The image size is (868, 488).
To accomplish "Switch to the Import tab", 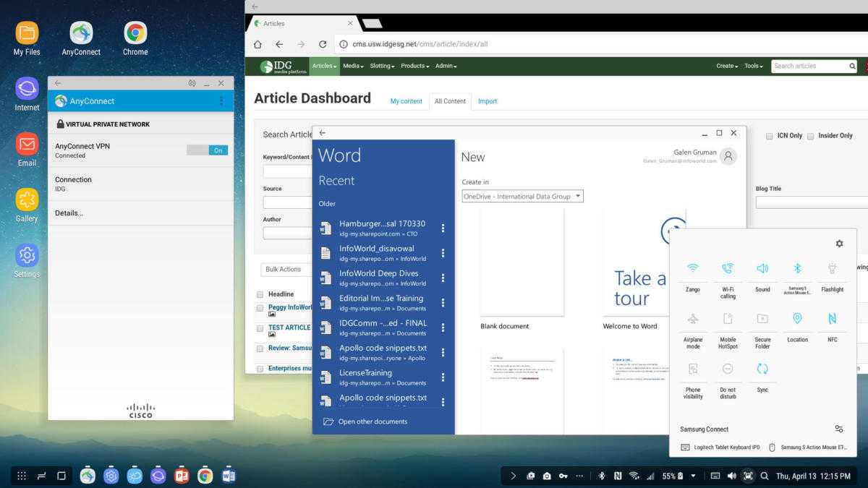I will pyautogui.click(x=488, y=101).
